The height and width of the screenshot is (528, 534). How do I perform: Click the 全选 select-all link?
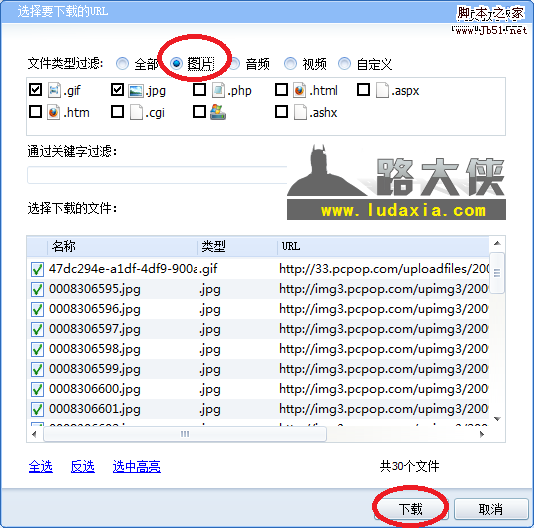[x=41, y=466]
